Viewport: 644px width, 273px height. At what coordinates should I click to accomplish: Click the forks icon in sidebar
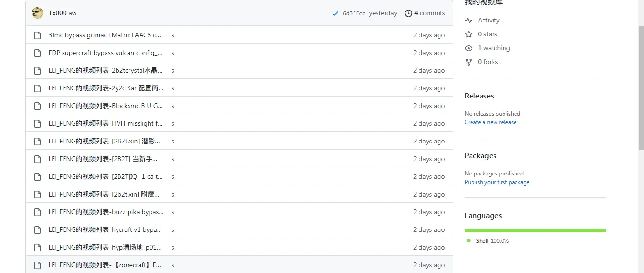469,62
